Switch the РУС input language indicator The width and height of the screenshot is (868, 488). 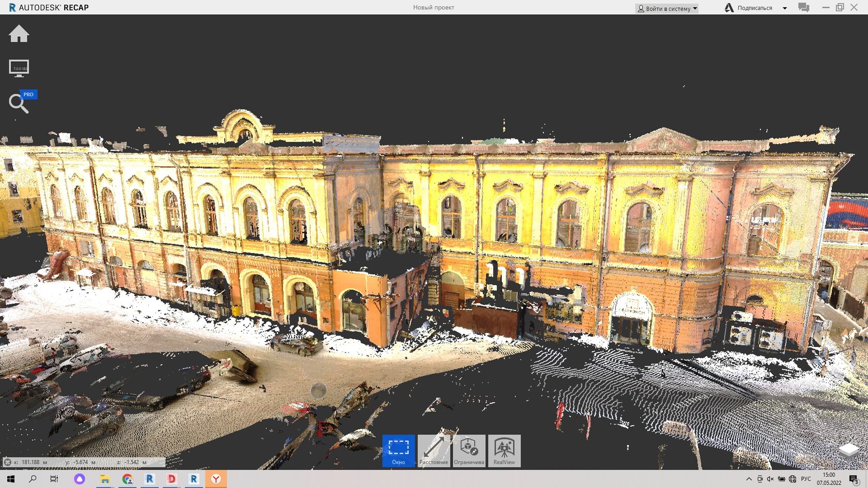coord(806,479)
